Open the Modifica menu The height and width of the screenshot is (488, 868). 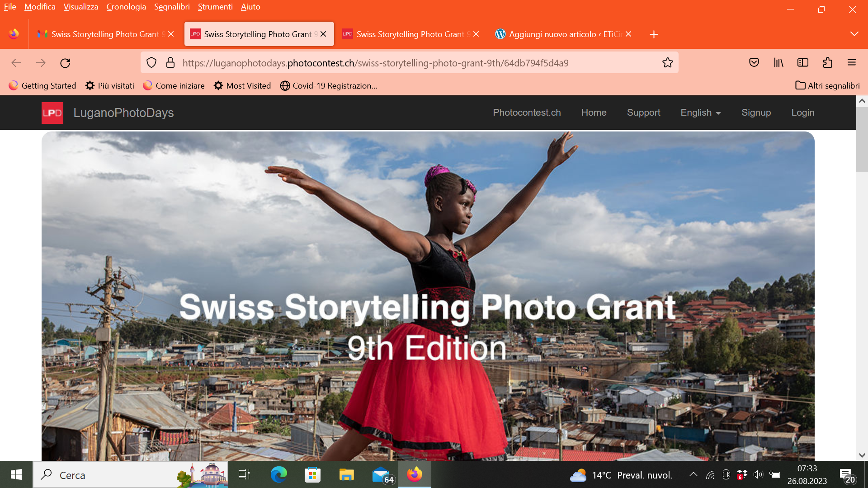(x=40, y=7)
